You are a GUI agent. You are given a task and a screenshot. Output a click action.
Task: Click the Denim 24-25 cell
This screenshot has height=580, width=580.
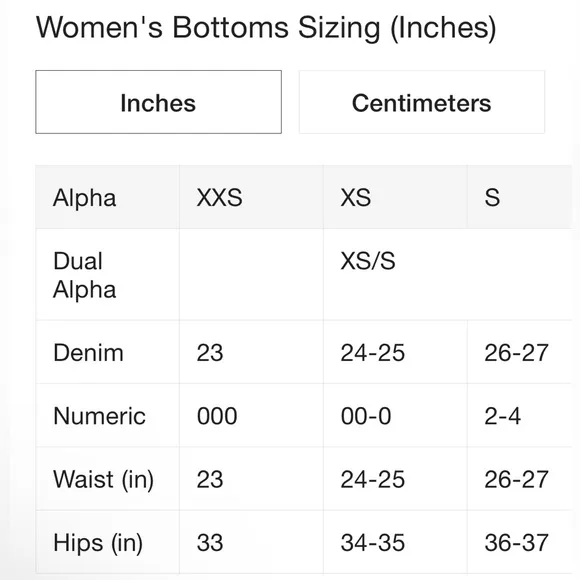point(395,352)
